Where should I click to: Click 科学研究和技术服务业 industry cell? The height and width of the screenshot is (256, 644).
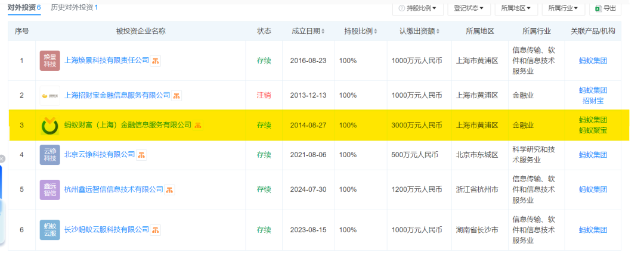[534, 155]
